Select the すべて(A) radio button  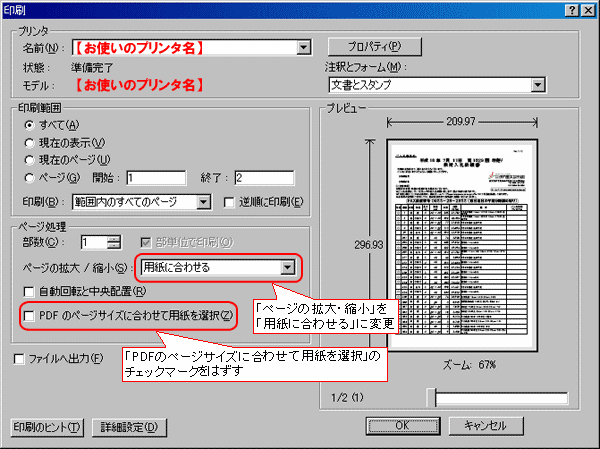(29, 125)
